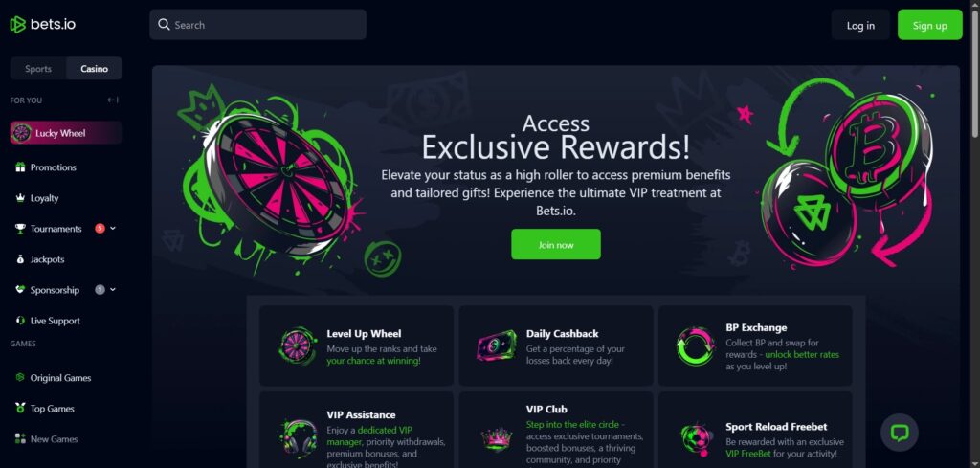Collapse the sidebar with the arrow icon

coord(113,100)
